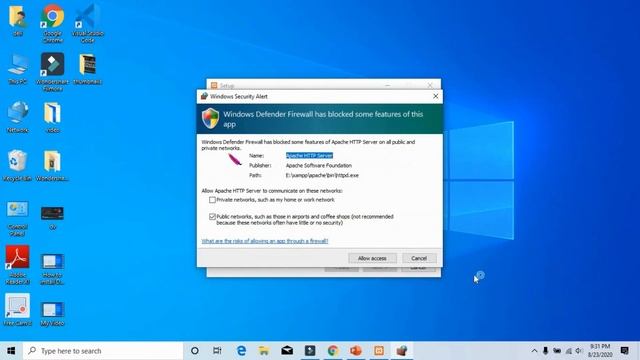Open the notification center icon
Image resolution: width=640 pixels, height=360 pixels.
tap(624, 351)
